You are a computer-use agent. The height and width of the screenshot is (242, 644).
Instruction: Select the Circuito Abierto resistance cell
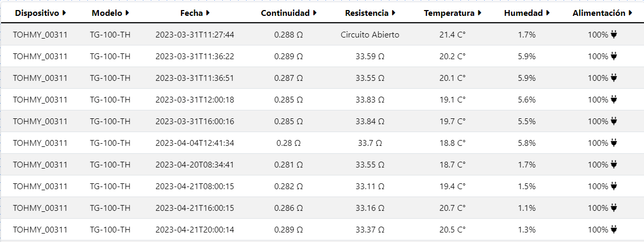pos(370,35)
